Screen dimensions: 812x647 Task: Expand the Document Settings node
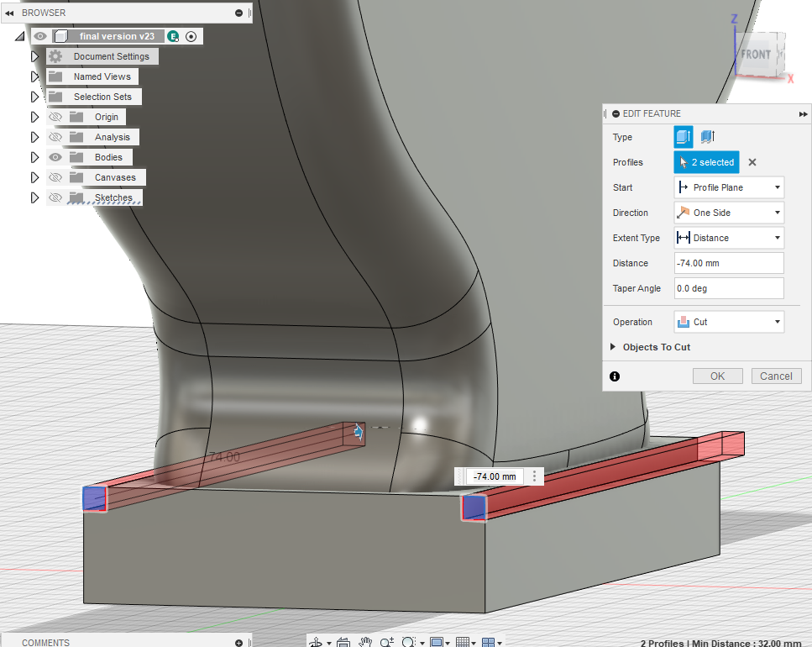pyautogui.click(x=34, y=56)
